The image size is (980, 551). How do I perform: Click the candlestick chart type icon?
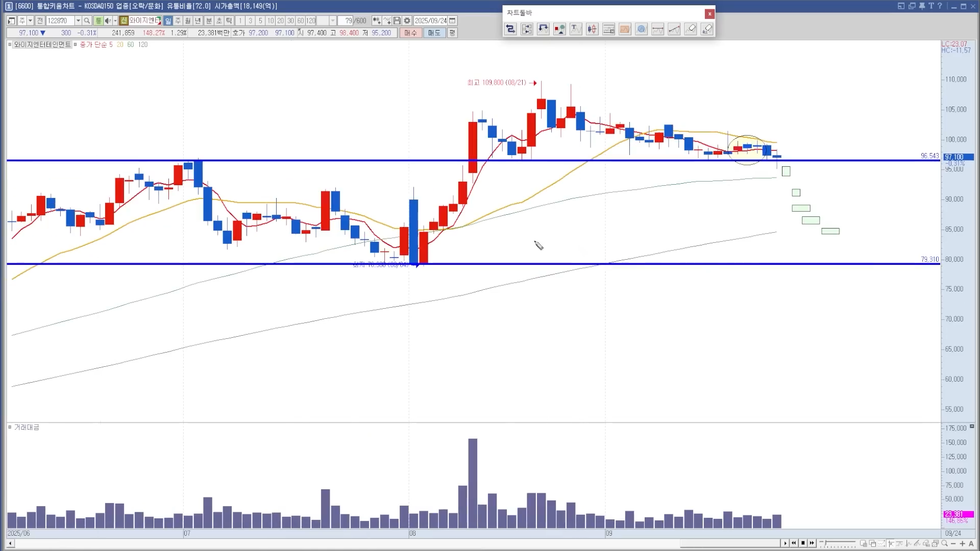point(592,29)
